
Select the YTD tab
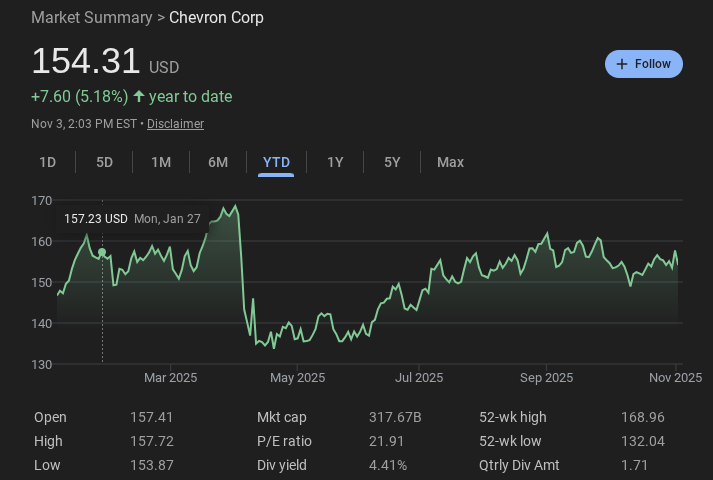point(276,162)
